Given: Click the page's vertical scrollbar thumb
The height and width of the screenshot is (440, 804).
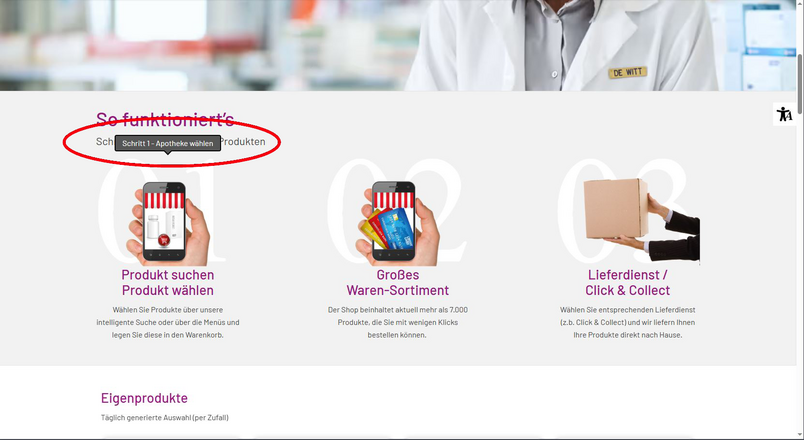Looking at the screenshot, I should pos(800,85).
